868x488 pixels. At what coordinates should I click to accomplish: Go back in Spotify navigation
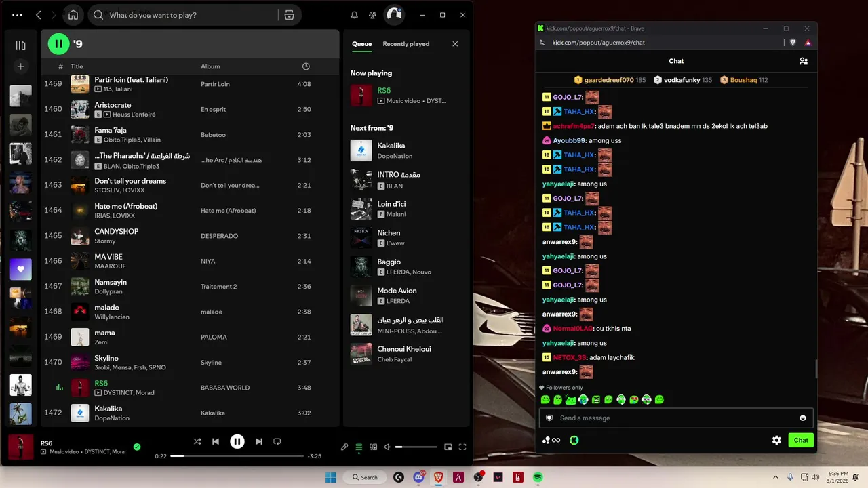(39, 15)
